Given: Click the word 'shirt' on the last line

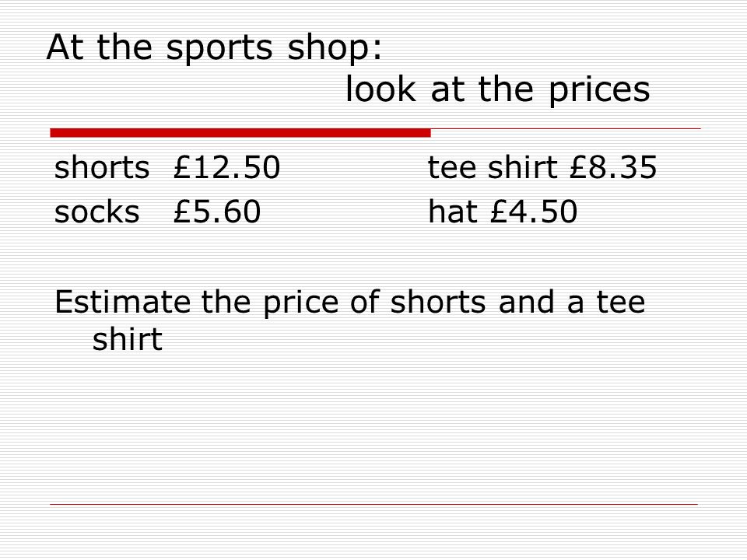Looking at the screenshot, I should [x=127, y=339].
